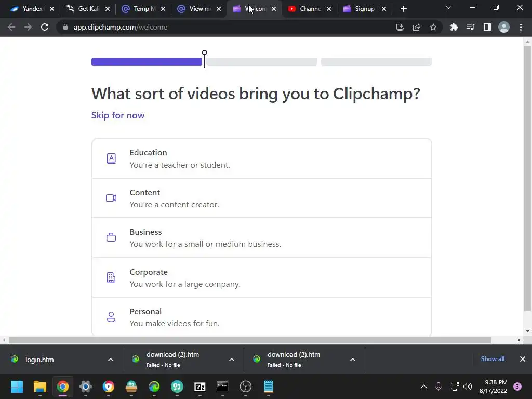Open Chrome from the taskbar

[x=63, y=387]
